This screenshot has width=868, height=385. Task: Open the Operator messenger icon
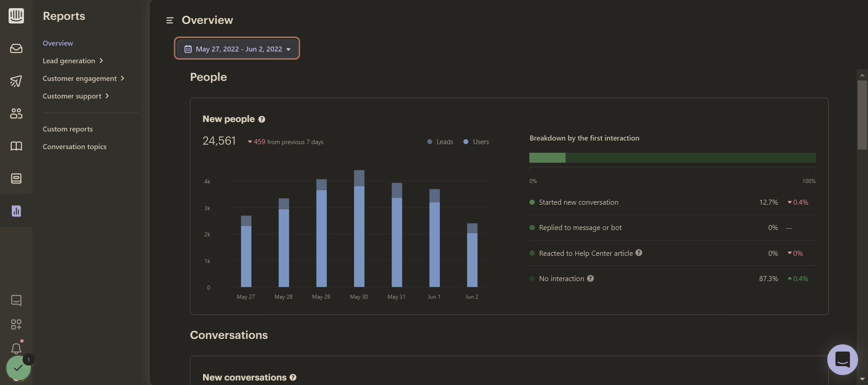(16, 178)
